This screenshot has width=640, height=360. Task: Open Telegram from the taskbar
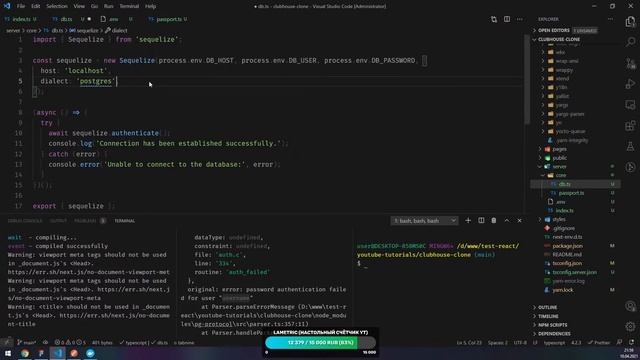pos(90,353)
